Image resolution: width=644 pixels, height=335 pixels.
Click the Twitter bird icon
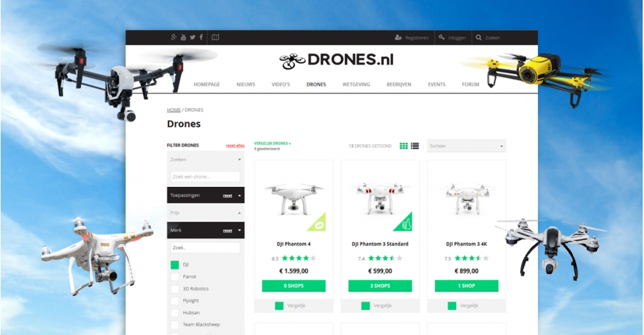[x=193, y=38]
